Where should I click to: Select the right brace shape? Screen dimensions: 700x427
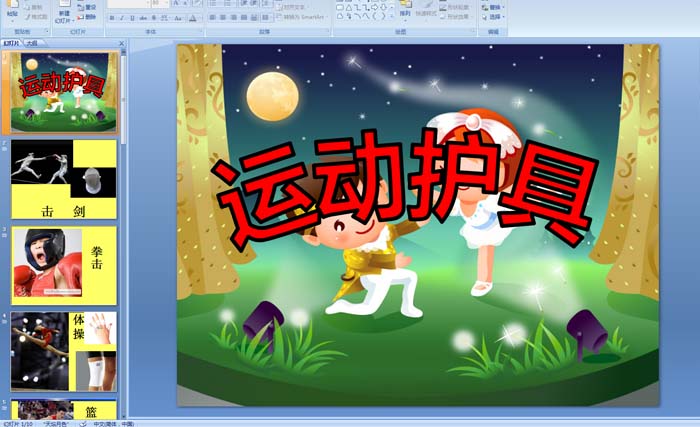[383, 17]
